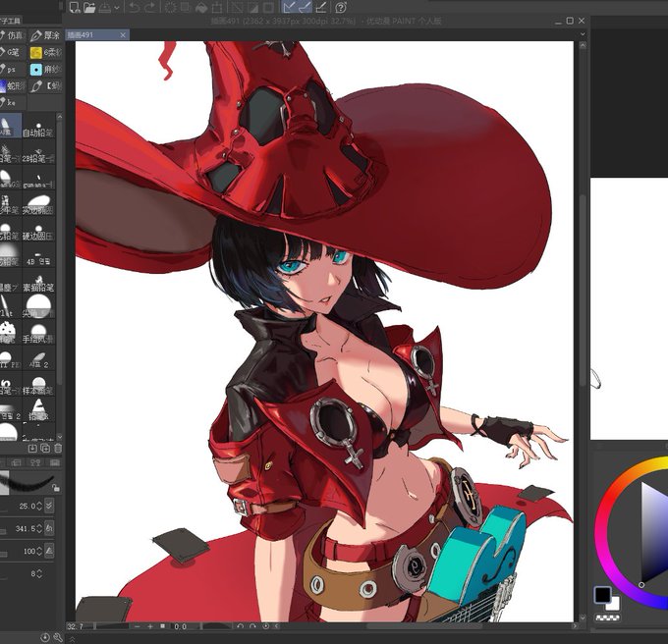Click scroll up arrow of brush list
The width and height of the screenshot is (668, 644).
(x=59, y=116)
